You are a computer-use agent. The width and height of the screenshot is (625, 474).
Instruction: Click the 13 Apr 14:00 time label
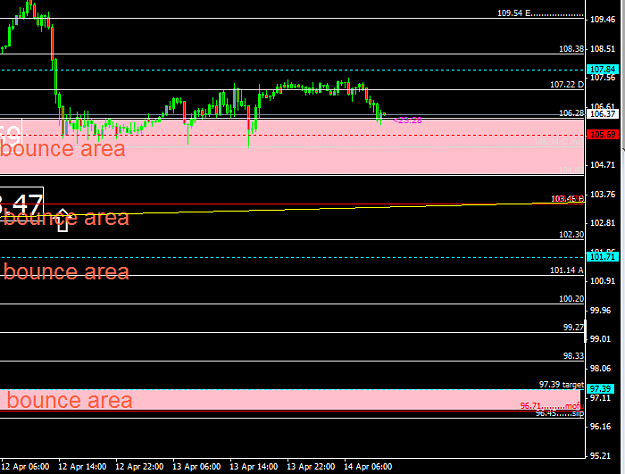click(x=254, y=466)
